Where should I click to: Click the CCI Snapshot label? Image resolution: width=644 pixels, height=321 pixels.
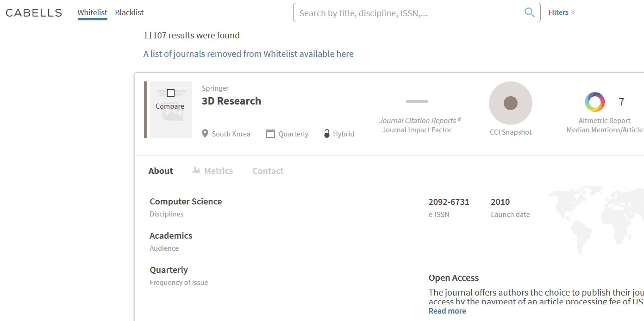point(511,132)
